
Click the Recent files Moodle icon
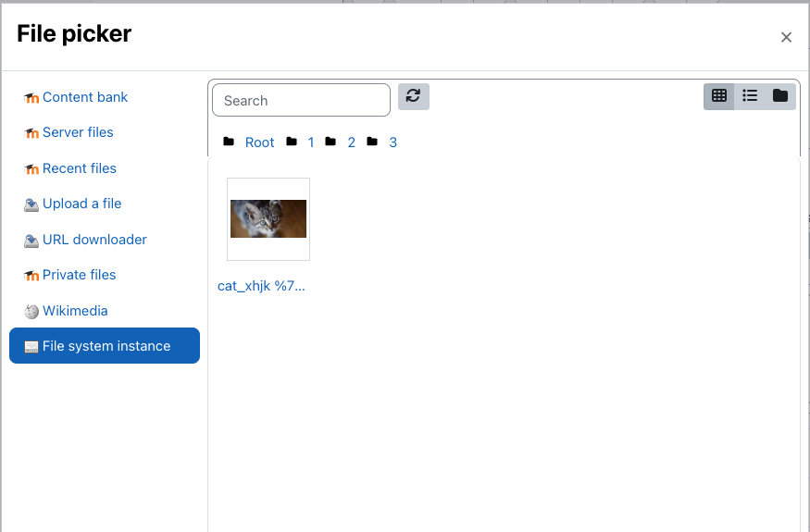point(31,169)
